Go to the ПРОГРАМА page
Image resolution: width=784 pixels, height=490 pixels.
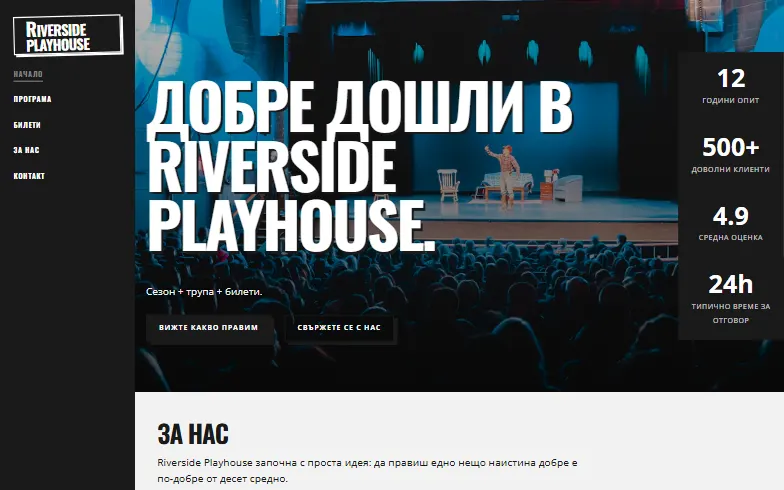[x=32, y=99]
